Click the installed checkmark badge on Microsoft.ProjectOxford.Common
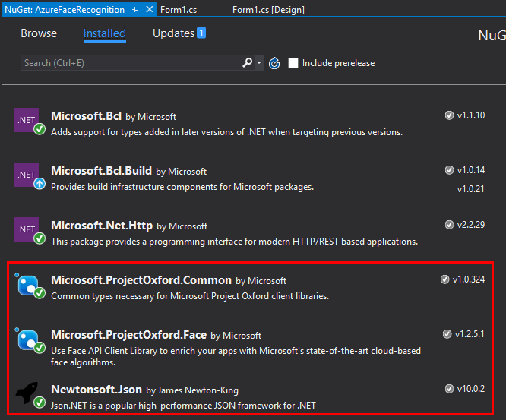506x420 pixels. 40,293
